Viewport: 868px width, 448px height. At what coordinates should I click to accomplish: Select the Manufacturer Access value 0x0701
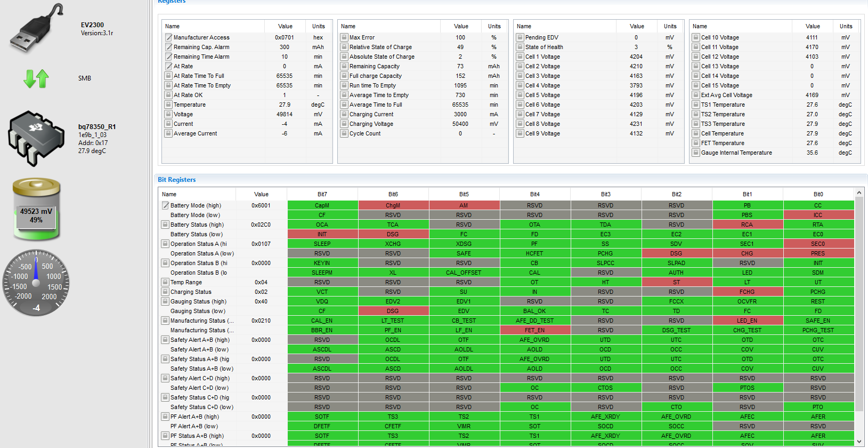click(x=285, y=37)
